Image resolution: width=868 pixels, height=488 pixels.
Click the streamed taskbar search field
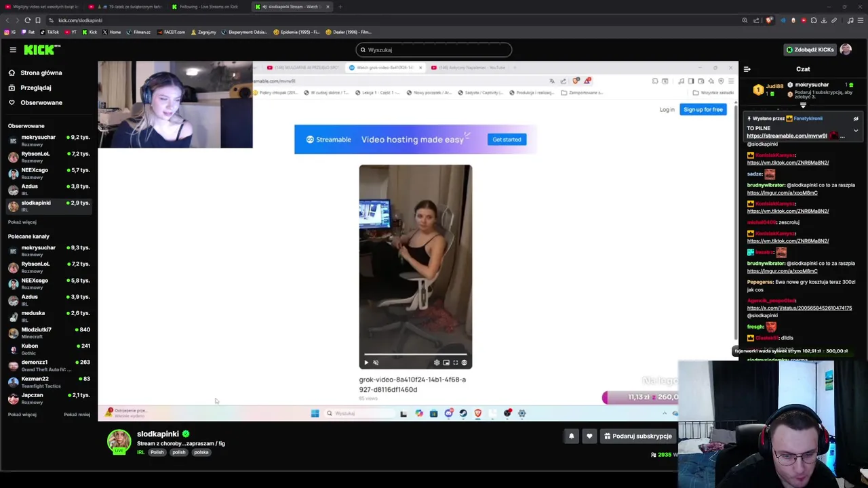[x=358, y=413]
